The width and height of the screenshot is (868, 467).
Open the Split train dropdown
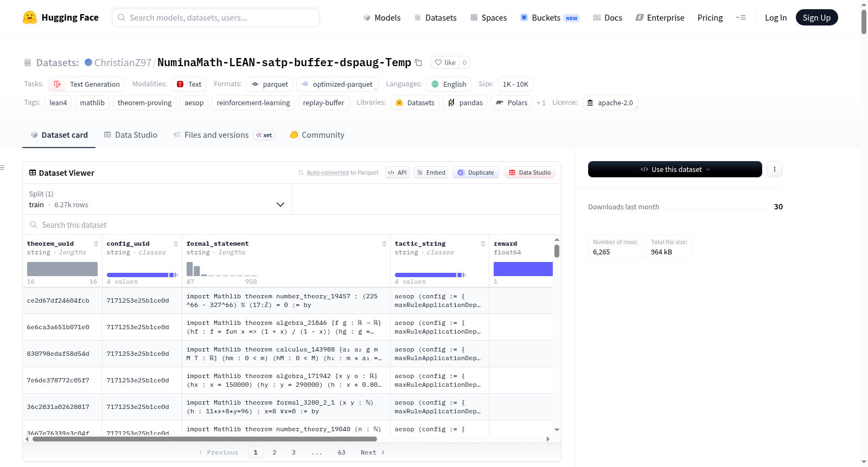(x=157, y=199)
